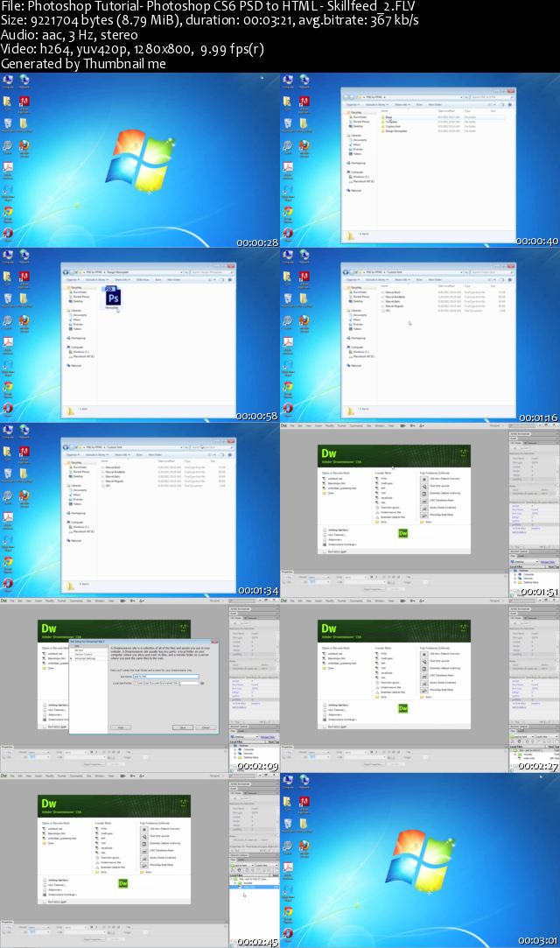This screenshot has width=560, height=948.
Task: Open CS6 New Feature Overview icon in 00:01:51
Action: pos(424,479)
